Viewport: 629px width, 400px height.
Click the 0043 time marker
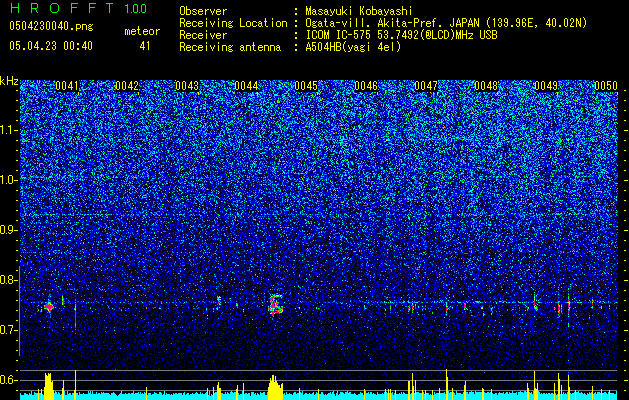tap(187, 86)
